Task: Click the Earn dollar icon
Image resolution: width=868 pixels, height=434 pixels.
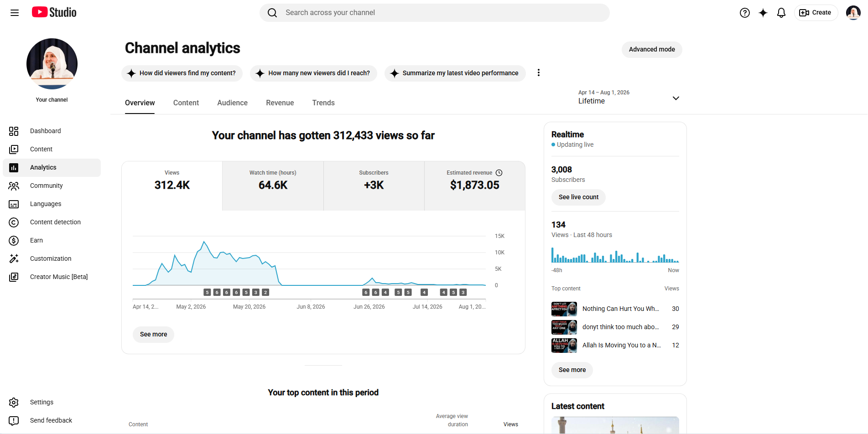Action: (x=14, y=241)
